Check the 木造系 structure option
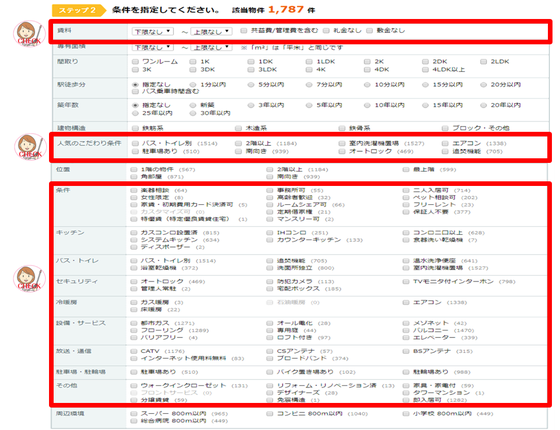Screen dimensions: 560x430 tap(239, 128)
